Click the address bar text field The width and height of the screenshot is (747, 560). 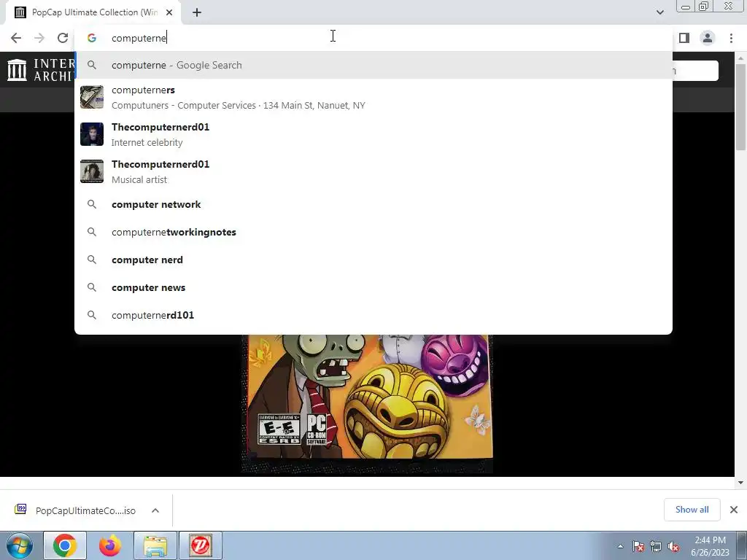pyautogui.click(x=373, y=38)
